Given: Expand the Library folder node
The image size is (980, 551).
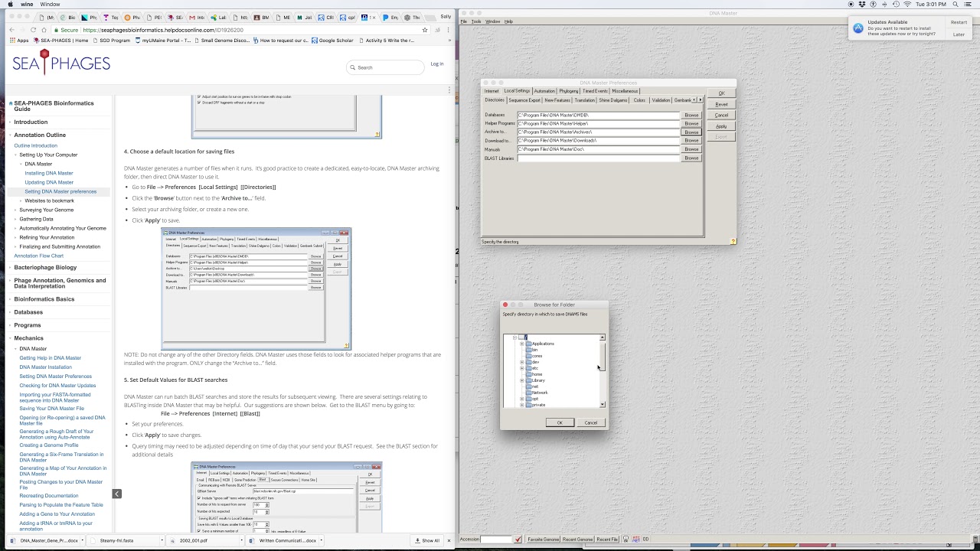Looking at the screenshot, I should tap(521, 380).
